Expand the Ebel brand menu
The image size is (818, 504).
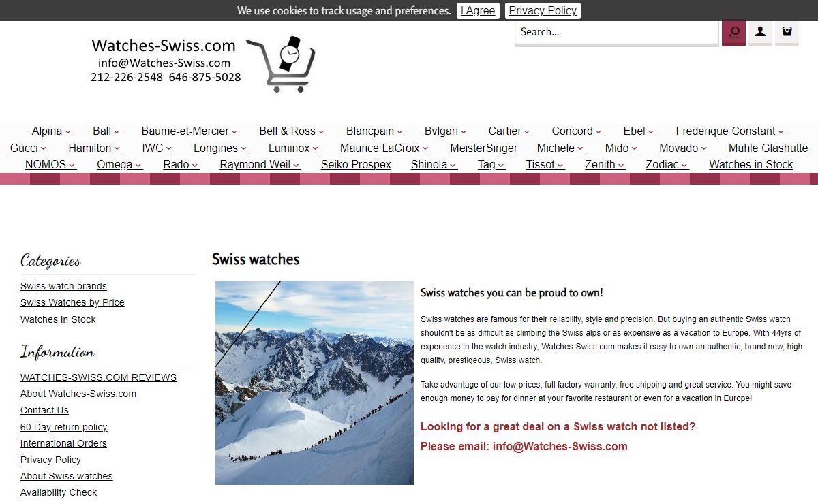pyautogui.click(x=639, y=131)
